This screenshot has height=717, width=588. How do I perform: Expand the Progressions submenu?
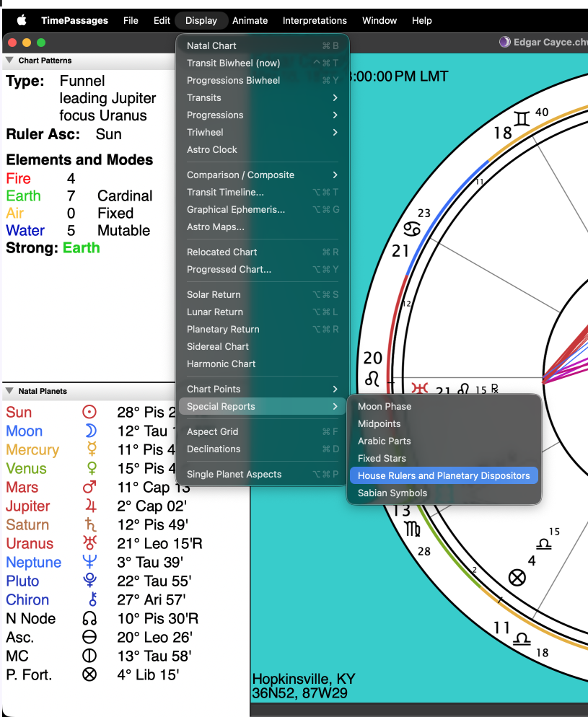[262, 115]
